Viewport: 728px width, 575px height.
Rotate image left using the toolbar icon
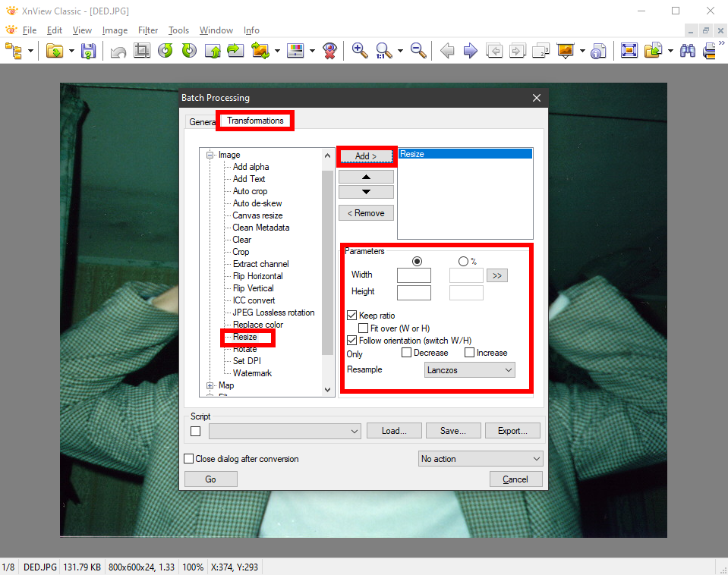(x=165, y=51)
